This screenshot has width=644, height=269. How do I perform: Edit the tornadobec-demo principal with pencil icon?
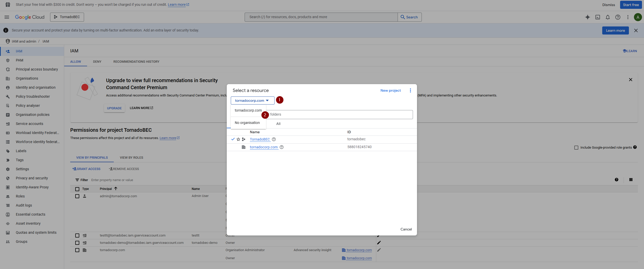click(x=379, y=243)
